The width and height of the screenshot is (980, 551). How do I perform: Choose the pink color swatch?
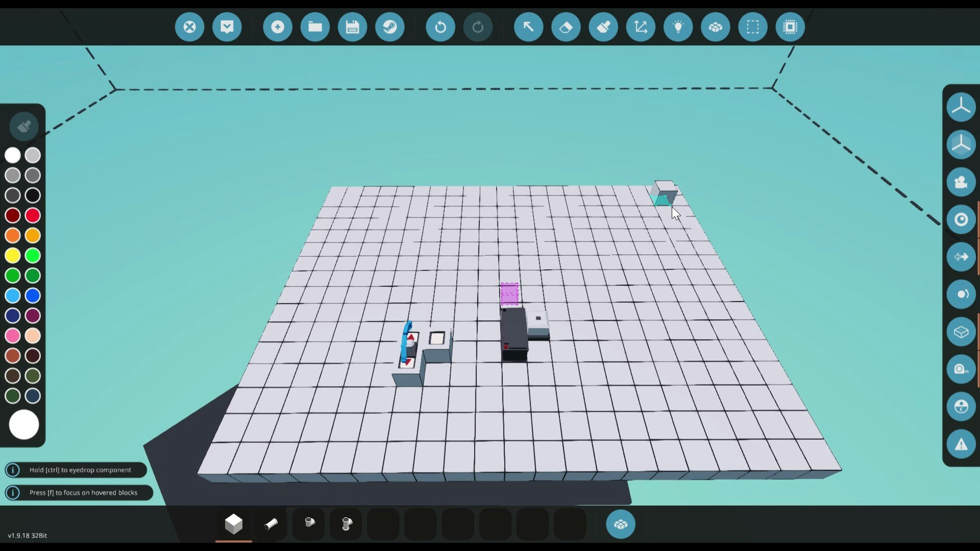click(13, 336)
